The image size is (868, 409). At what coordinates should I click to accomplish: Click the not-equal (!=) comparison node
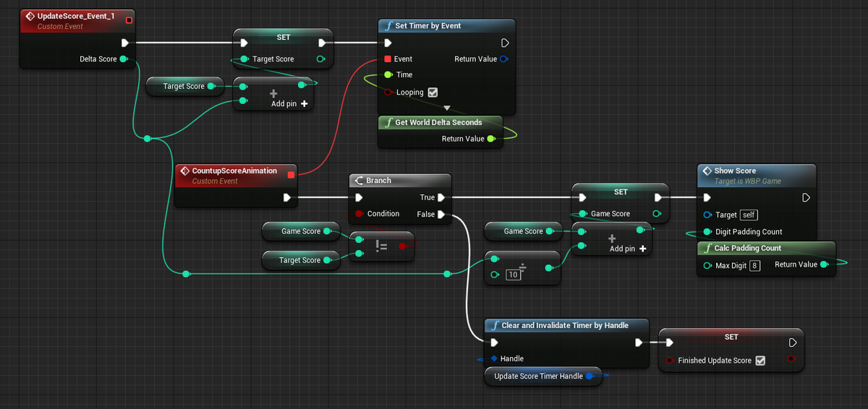click(x=382, y=246)
